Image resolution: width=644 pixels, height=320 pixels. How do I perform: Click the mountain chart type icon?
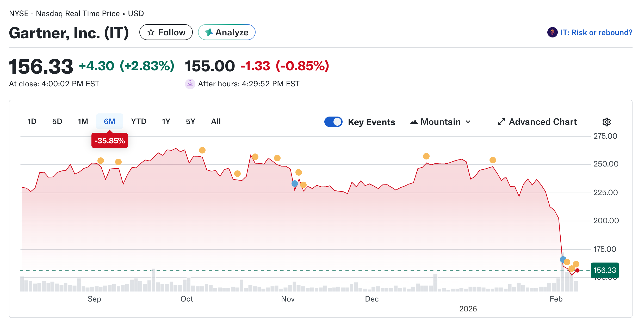[414, 122]
